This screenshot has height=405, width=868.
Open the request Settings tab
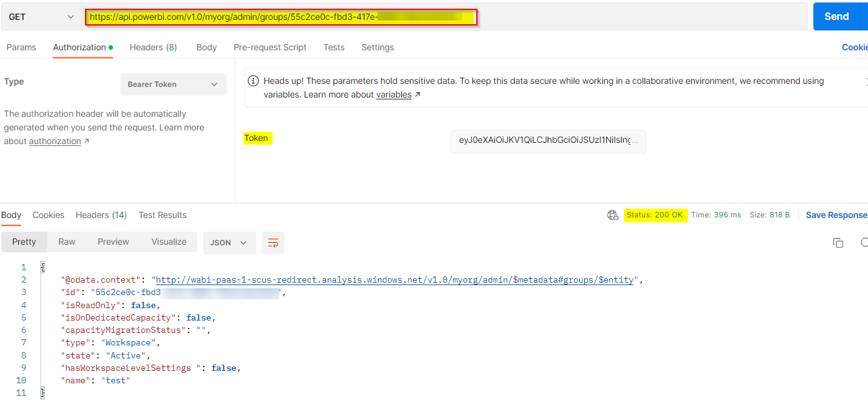click(377, 47)
